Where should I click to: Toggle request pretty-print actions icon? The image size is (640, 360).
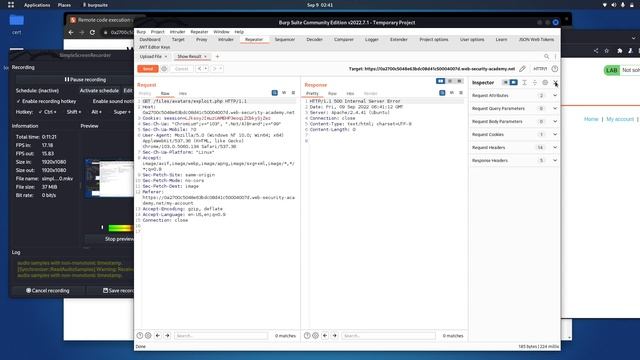click(275, 93)
